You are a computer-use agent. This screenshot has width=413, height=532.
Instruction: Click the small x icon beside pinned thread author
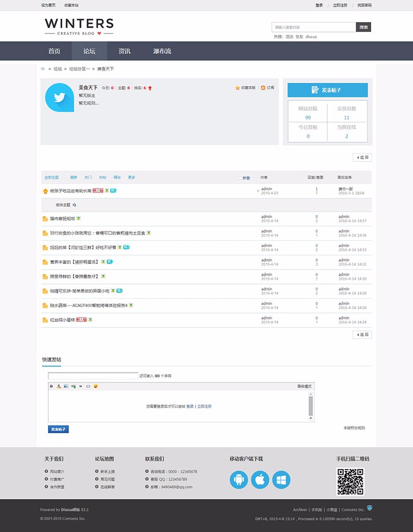pos(258,191)
